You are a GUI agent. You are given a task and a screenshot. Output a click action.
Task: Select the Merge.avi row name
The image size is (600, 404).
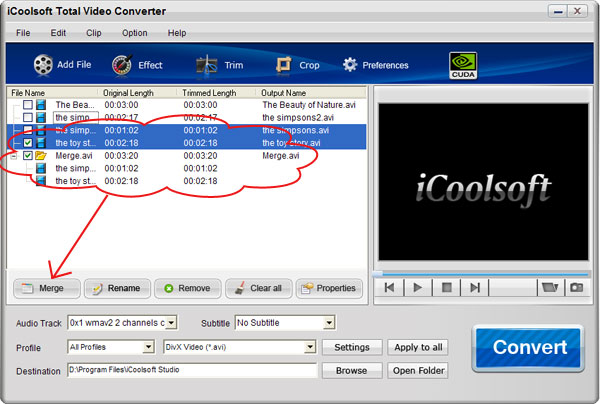pos(74,156)
